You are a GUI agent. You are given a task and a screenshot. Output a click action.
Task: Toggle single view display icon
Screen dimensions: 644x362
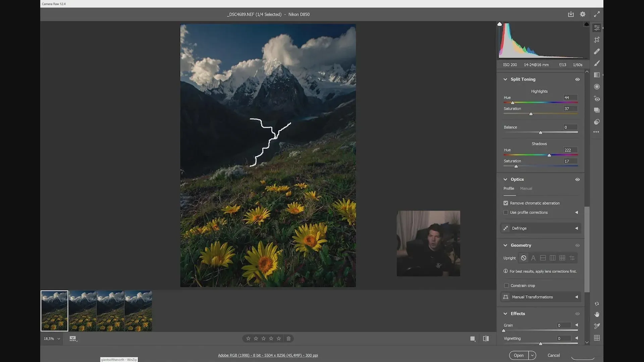[x=473, y=339]
